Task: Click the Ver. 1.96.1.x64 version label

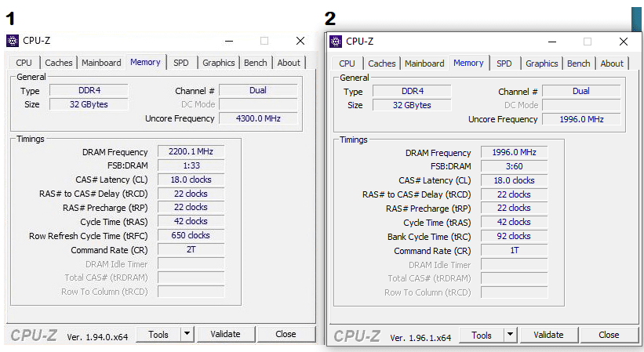Action: pos(420,338)
